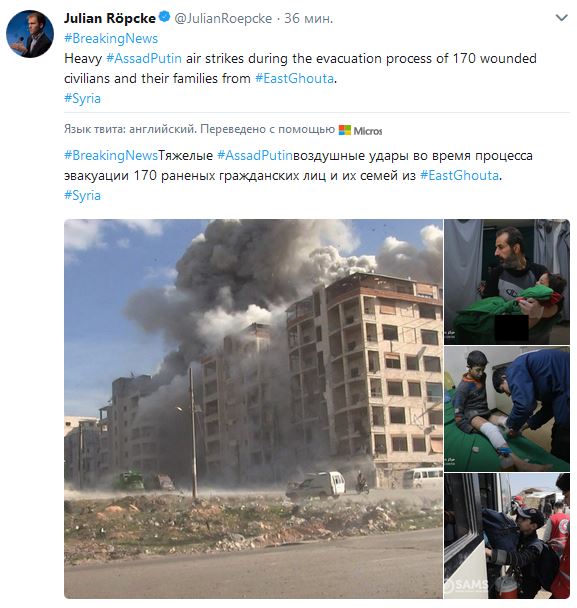Click the tweet language translation notice
Image resolution: width=577 pixels, height=608 pixels.
(199, 130)
